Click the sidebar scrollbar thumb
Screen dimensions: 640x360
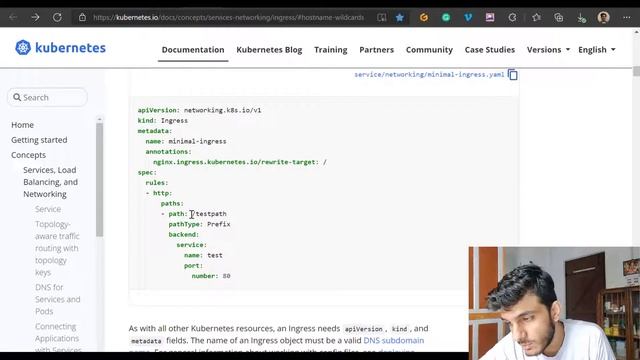click(99, 180)
